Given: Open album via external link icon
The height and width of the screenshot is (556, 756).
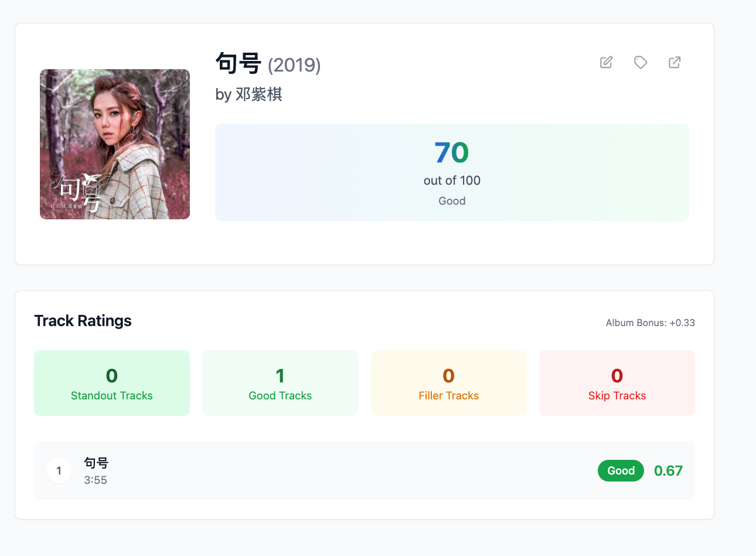Looking at the screenshot, I should pos(675,62).
